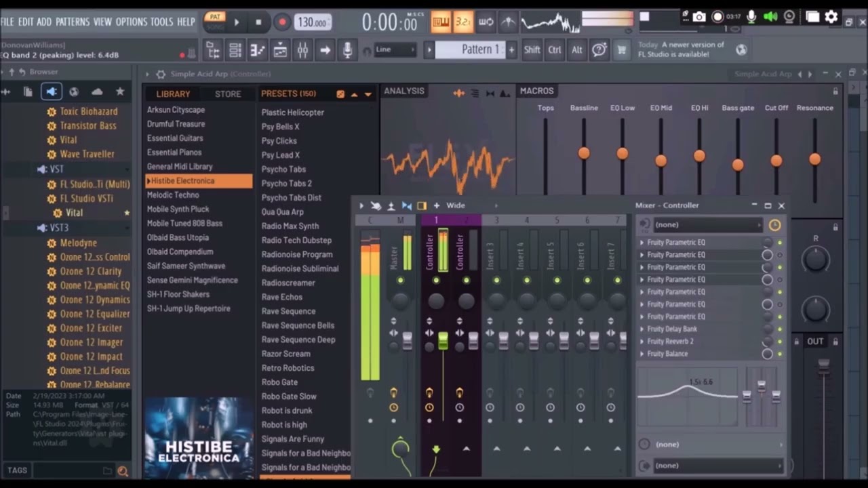Select Melodic Techno library
Image resolution: width=868 pixels, height=488 pixels.
click(x=173, y=195)
